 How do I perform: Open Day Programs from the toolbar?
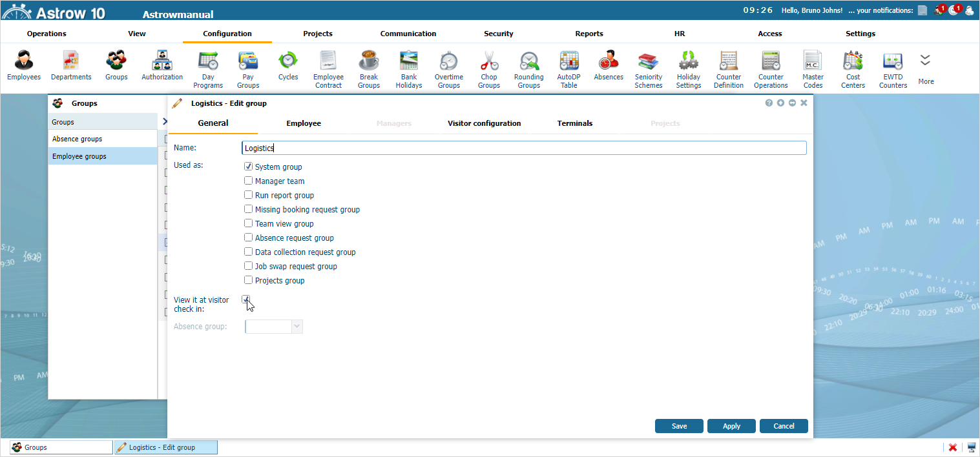[208, 62]
